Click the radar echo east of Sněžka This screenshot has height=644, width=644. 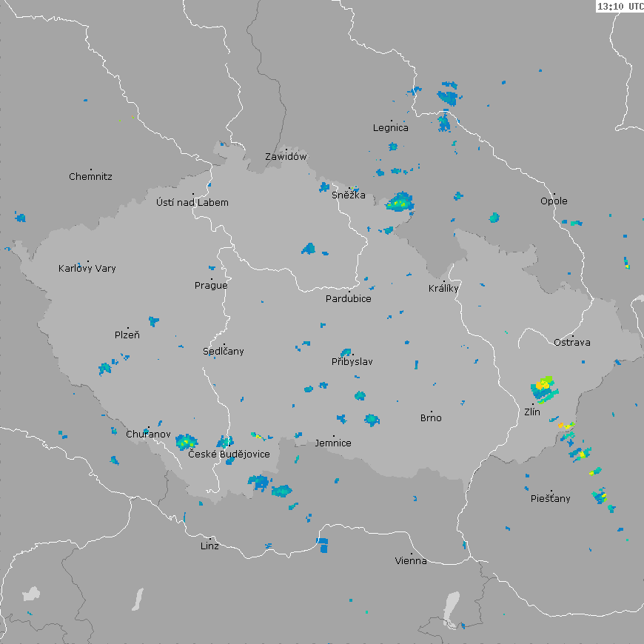(x=400, y=202)
